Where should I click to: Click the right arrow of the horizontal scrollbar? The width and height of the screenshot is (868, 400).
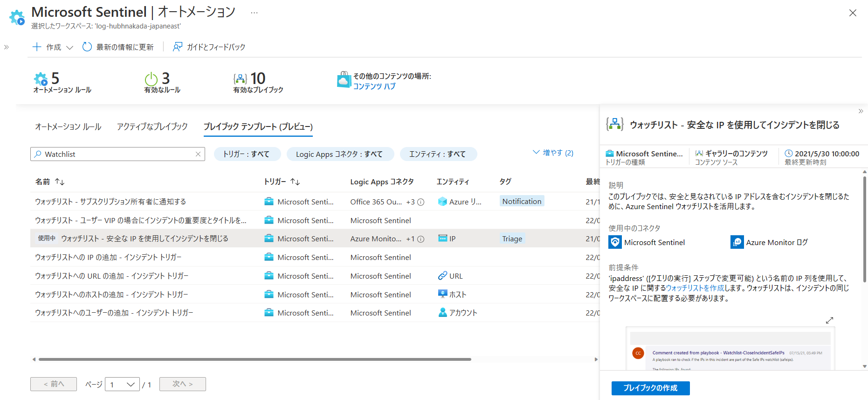coord(596,359)
